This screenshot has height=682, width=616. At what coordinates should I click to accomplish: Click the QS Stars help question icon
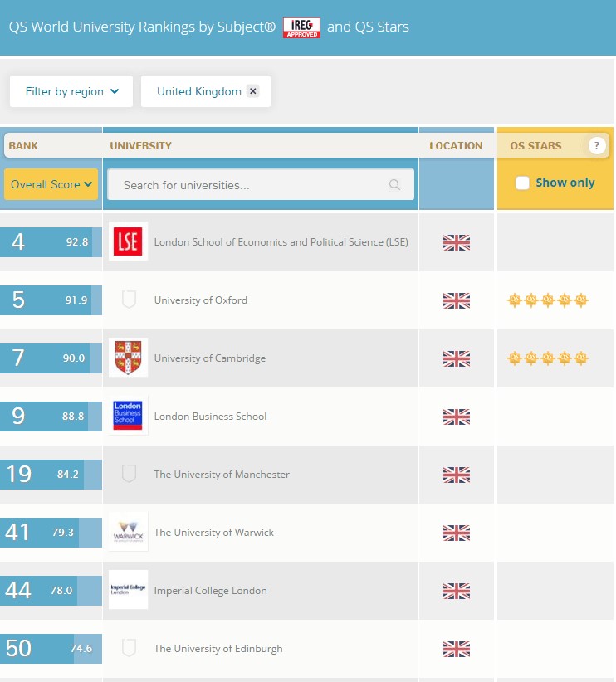point(596,145)
